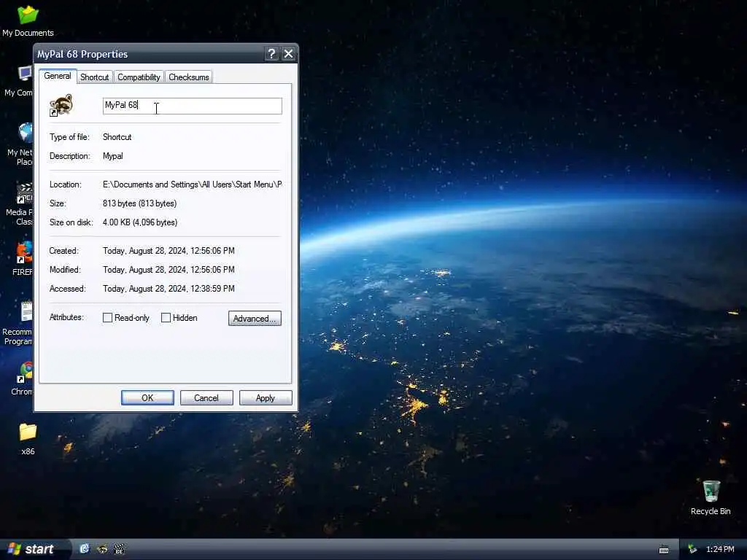Click the Location path text
747x560 pixels.
point(192,184)
